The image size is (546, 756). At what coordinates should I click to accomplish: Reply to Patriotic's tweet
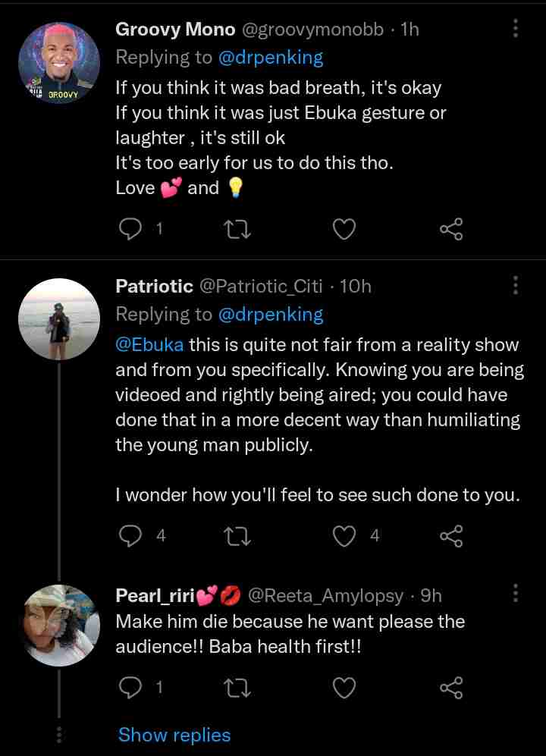tap(131, 536)
